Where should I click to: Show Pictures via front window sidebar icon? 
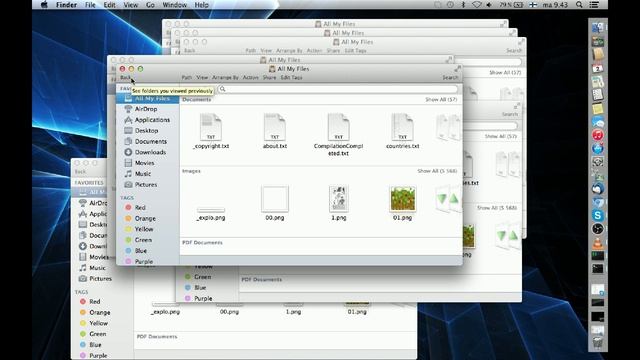[x=128, y=184]
